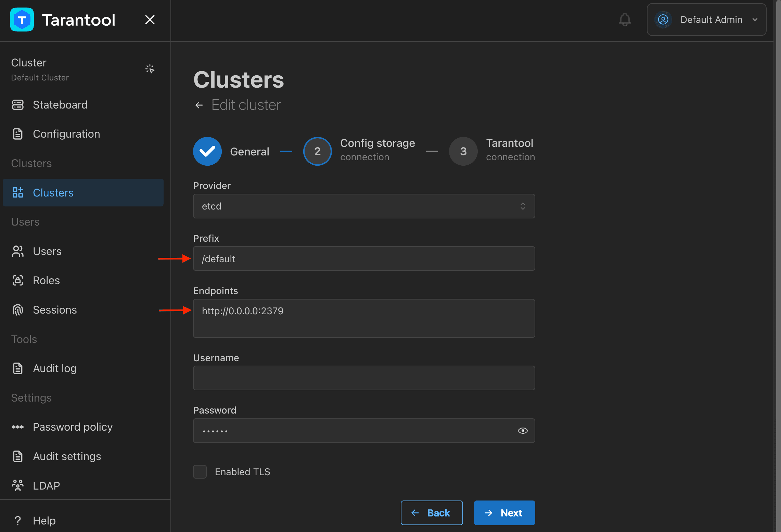The width and height of the screenshot is (781, 532).
Task: Focus the Password input field
Action: (364, 431)
